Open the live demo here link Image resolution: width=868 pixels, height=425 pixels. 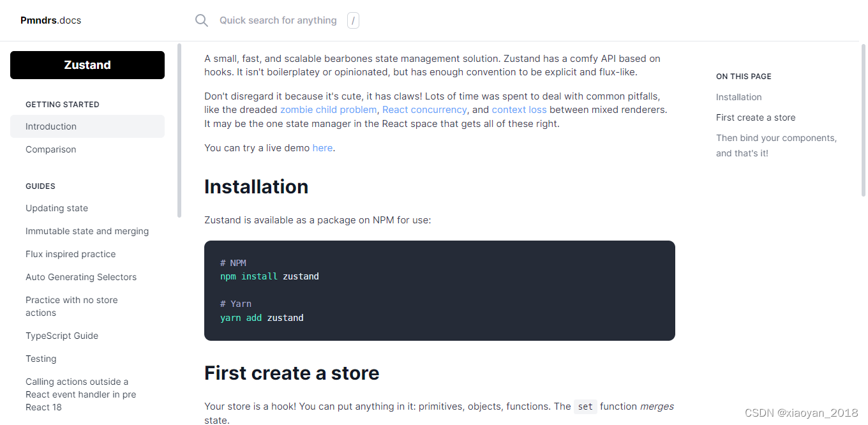click(x=322, y=148)
